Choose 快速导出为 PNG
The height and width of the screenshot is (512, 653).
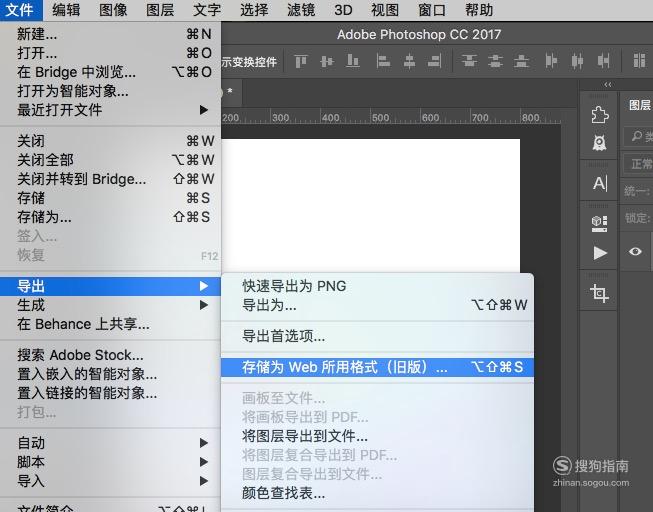tap(377, 286)
